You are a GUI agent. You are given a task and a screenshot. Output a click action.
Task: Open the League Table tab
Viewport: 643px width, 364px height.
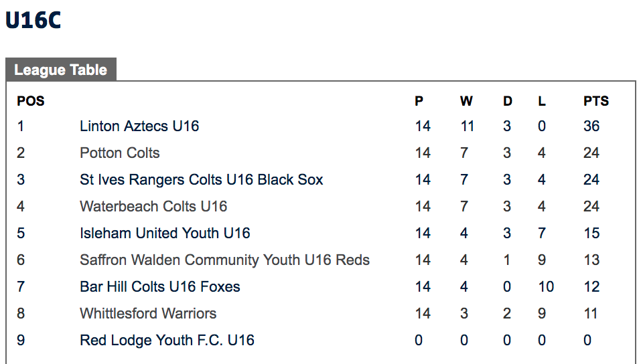61,70
